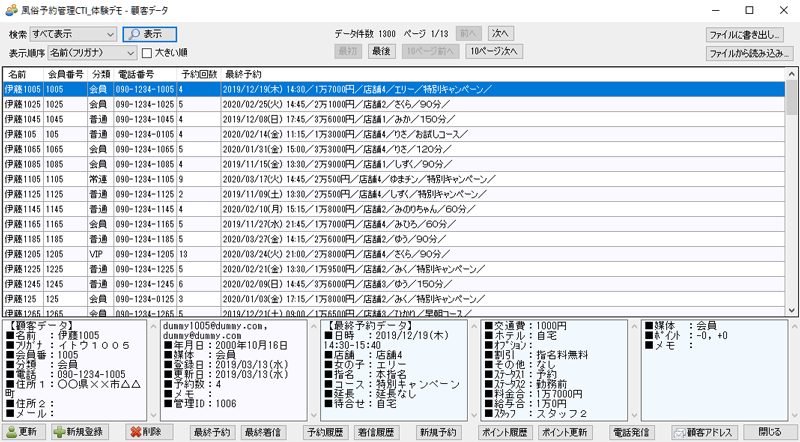Open 予約履歴 reservation history
This screenshot has height=442, width=800.
322,432
